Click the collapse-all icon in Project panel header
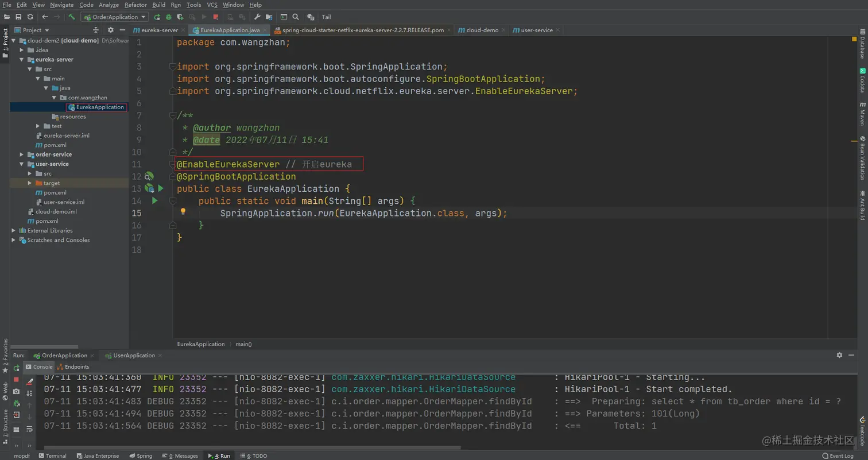 coord(95,30)
